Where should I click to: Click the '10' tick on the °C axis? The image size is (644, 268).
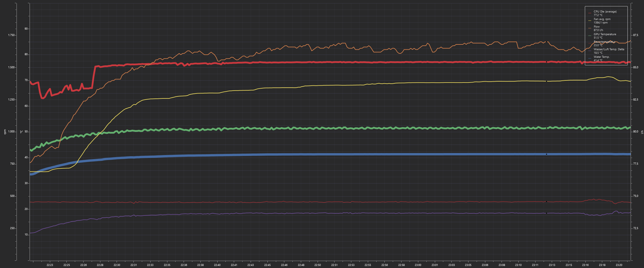coord(26,235)
